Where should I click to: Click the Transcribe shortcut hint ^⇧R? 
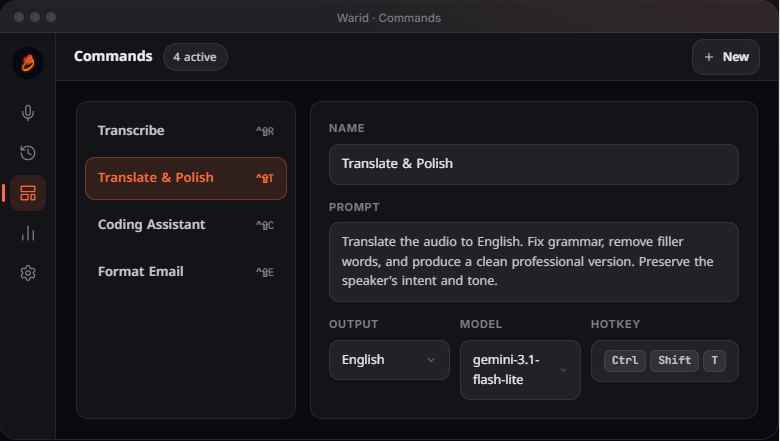click(x=265, y=131)
